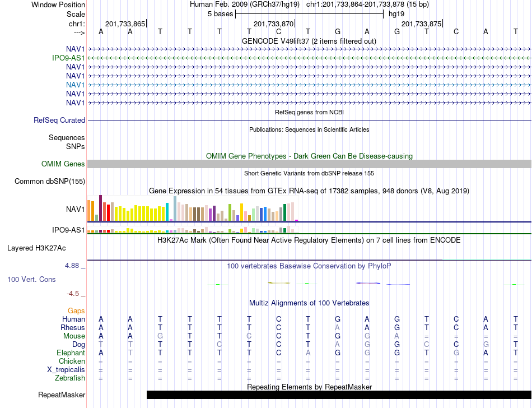Click the Gaps label in Multiz track
Viewport: 532px width, 408px height.
click(76, 310)
